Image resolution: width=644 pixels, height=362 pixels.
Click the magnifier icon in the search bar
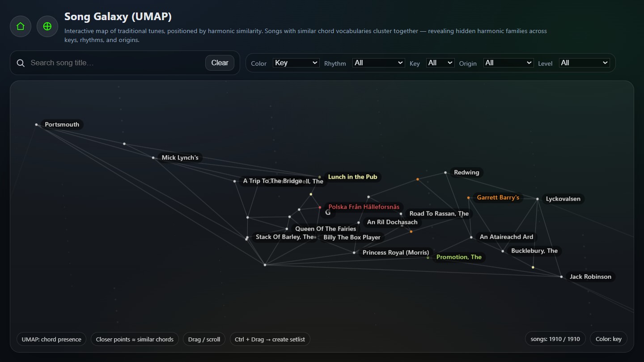pos(21,63)
